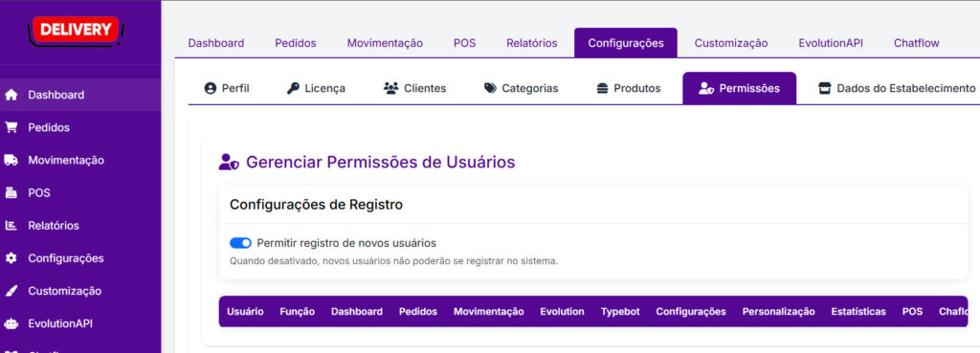This screenshot has width=980, height=353.
Task: Click the POS column header in table
Action: 912,311
